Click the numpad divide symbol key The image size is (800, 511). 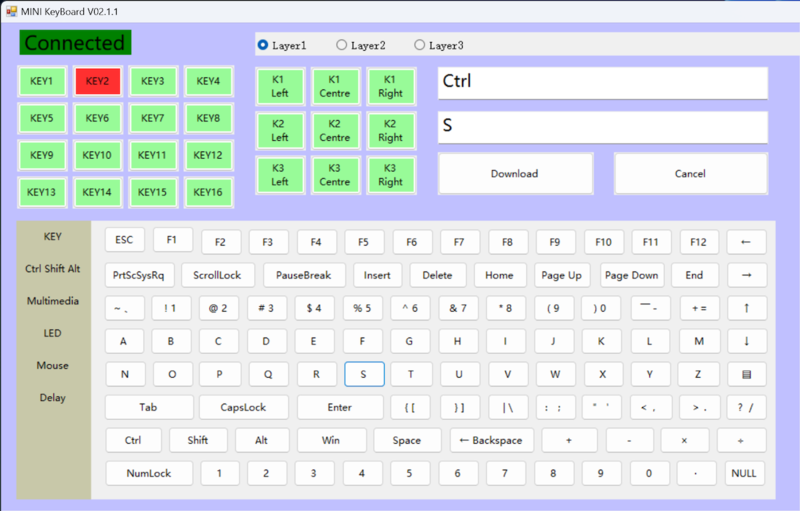click(741, 440)
